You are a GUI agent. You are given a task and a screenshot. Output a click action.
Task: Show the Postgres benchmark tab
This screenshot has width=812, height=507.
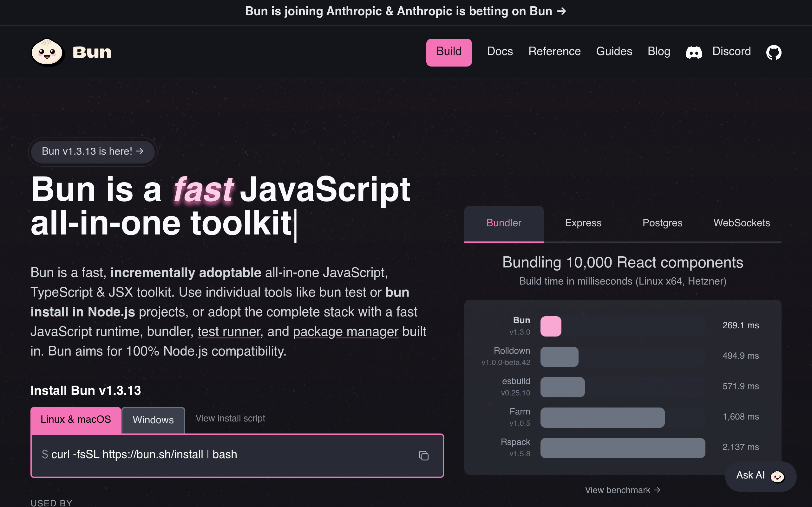click(662, 223)
